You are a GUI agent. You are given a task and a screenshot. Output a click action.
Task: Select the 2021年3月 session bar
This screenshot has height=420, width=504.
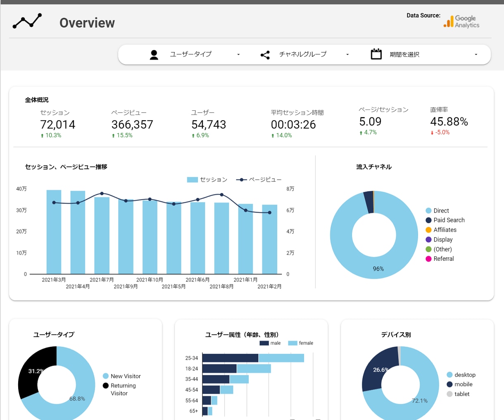click(x=54, y=232)
